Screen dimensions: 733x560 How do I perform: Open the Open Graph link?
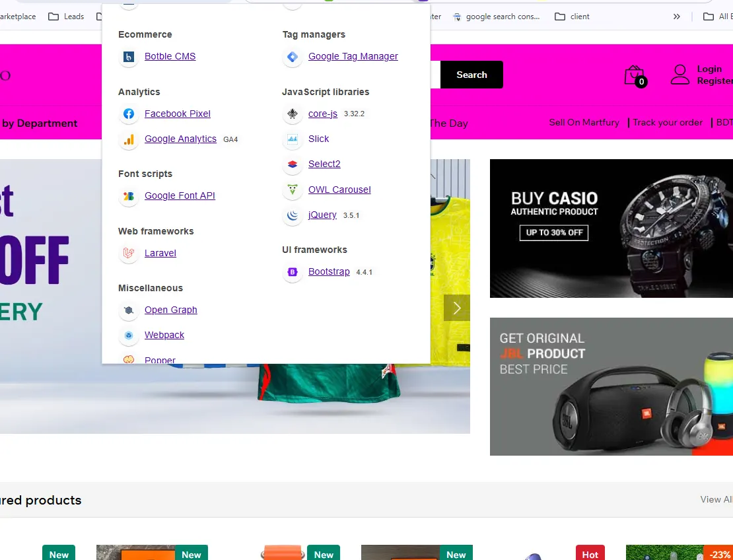[x=170, y=310]
